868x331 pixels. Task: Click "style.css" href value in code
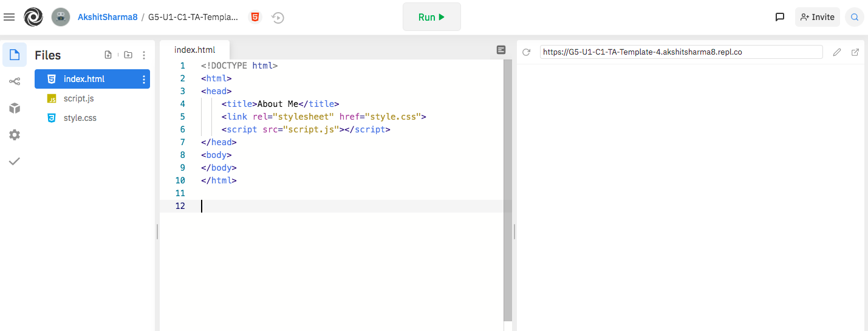click(393, 117)
